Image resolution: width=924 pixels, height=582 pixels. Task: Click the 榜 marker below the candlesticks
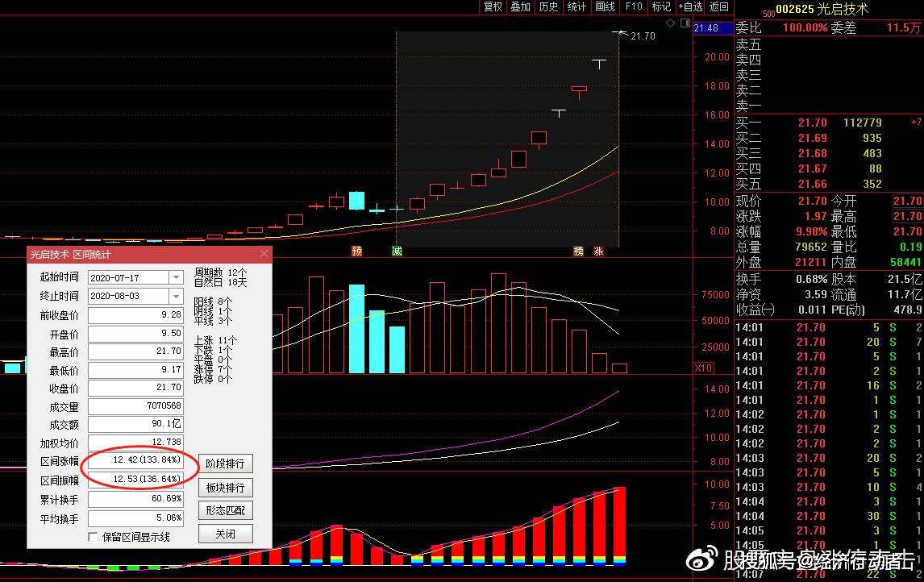click(578, 252)
